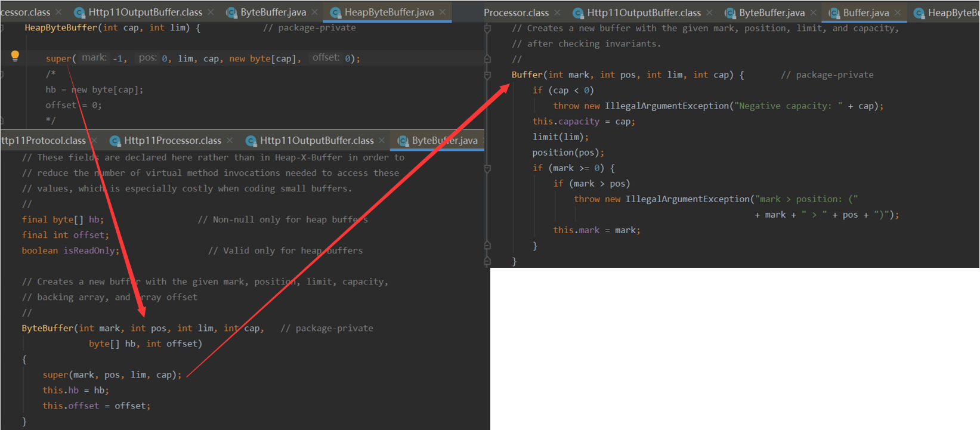Click the 'mark:' parameter hint in super call

94,58
